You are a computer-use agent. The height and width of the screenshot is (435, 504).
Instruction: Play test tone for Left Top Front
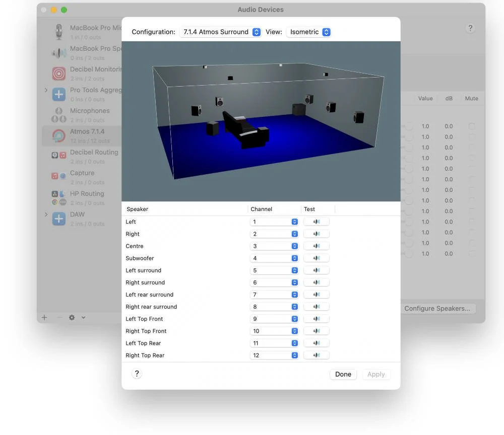(x=317, y=319)
